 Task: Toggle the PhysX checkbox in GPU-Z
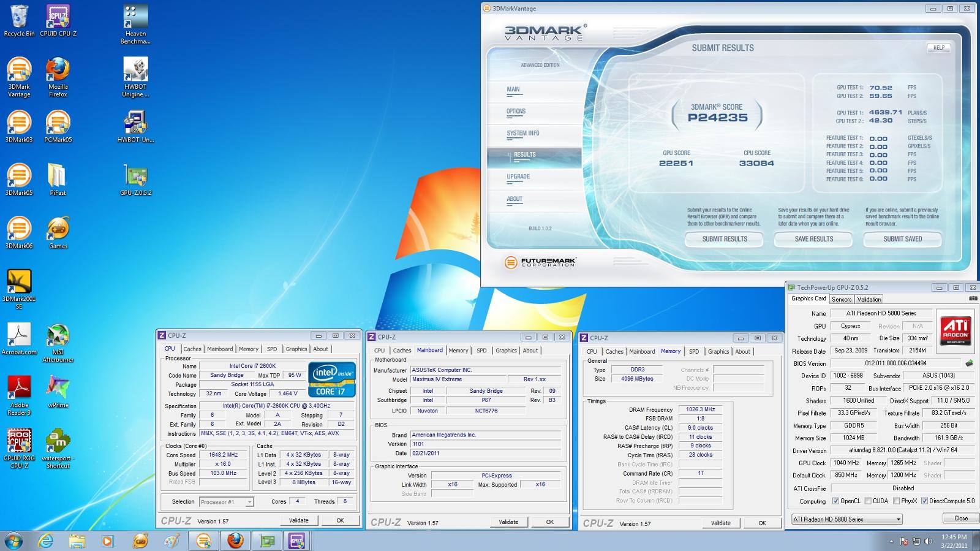(896, 501)
